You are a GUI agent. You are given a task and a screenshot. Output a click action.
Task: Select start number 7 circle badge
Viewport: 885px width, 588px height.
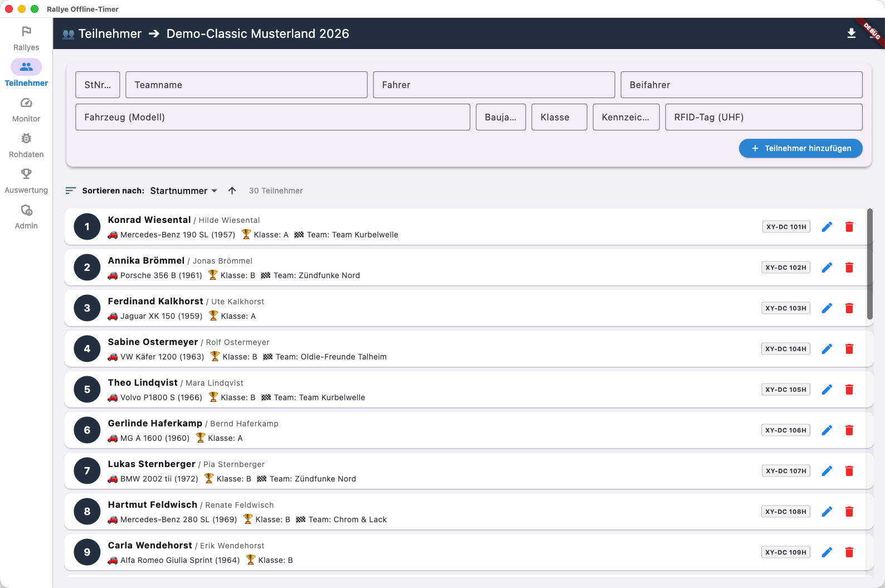coord(87,471)
